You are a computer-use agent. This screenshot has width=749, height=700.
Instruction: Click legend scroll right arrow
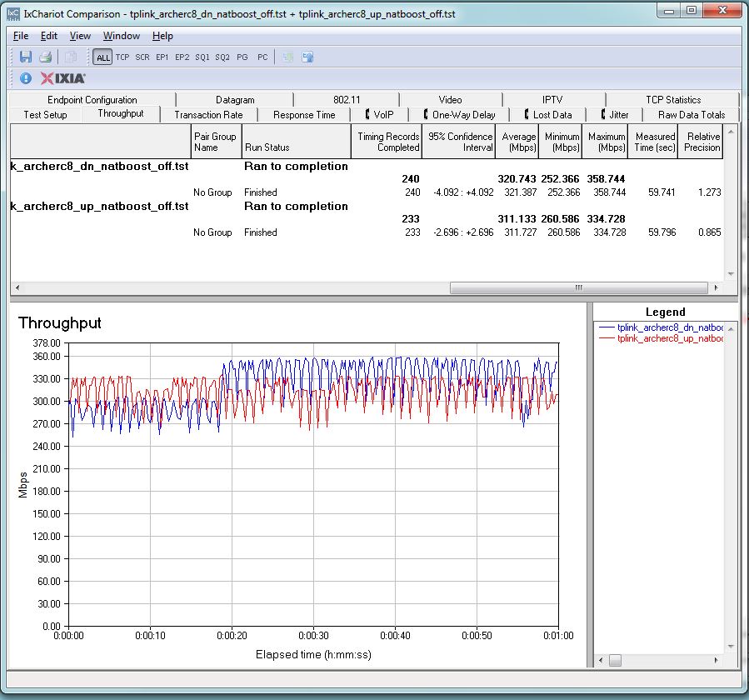(x=716, y=660)
